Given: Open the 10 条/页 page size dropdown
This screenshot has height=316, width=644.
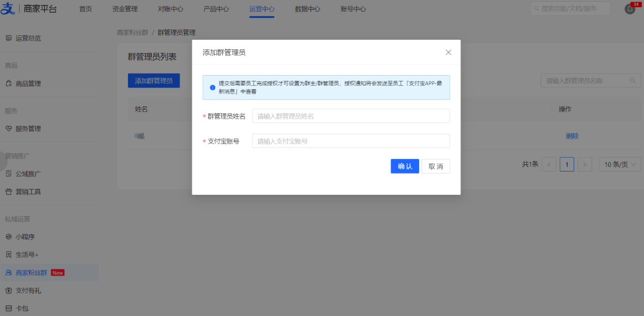Looking at the screenshot, I should 620,164.
